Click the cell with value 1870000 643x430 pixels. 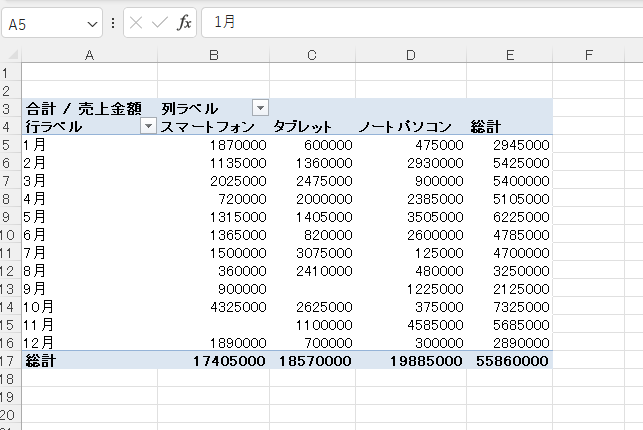(214, 145)
